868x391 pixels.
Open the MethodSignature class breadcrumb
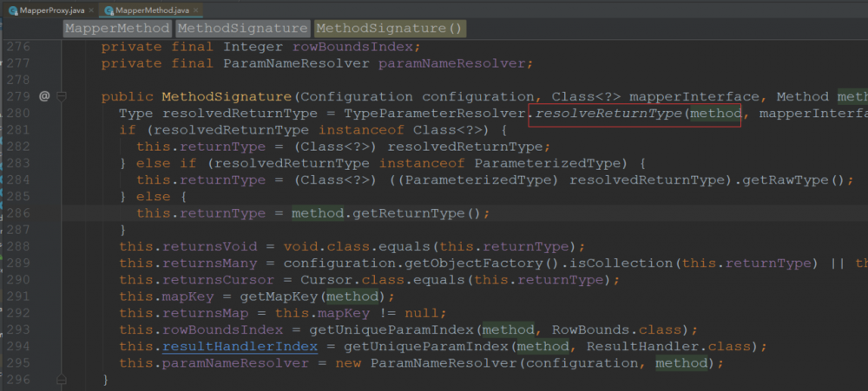(x=242, y=29)
